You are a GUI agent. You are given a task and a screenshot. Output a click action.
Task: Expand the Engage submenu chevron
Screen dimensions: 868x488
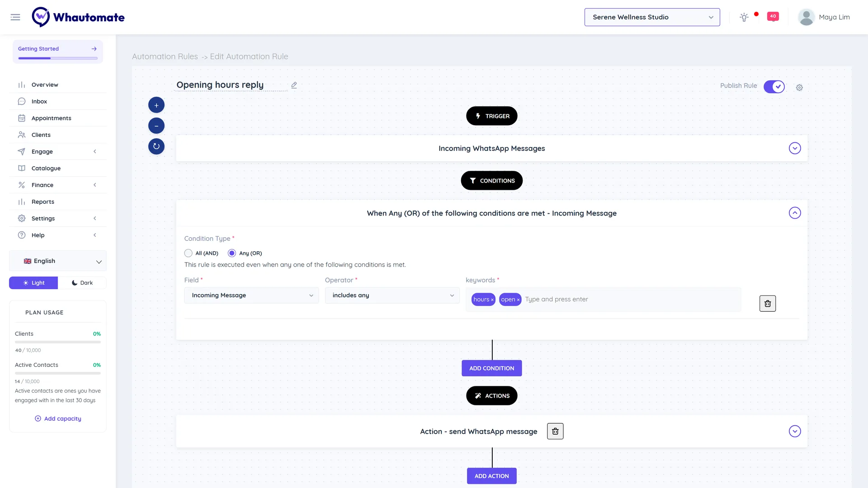[95, 152]
